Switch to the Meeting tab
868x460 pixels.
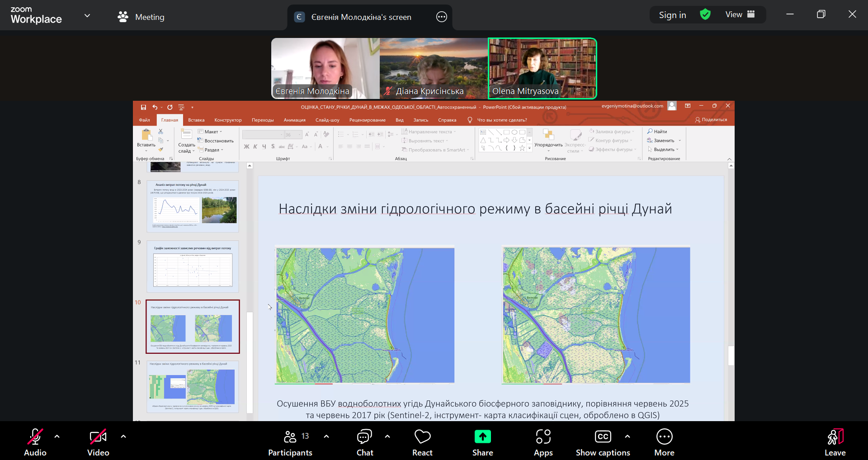click(141, 17)
